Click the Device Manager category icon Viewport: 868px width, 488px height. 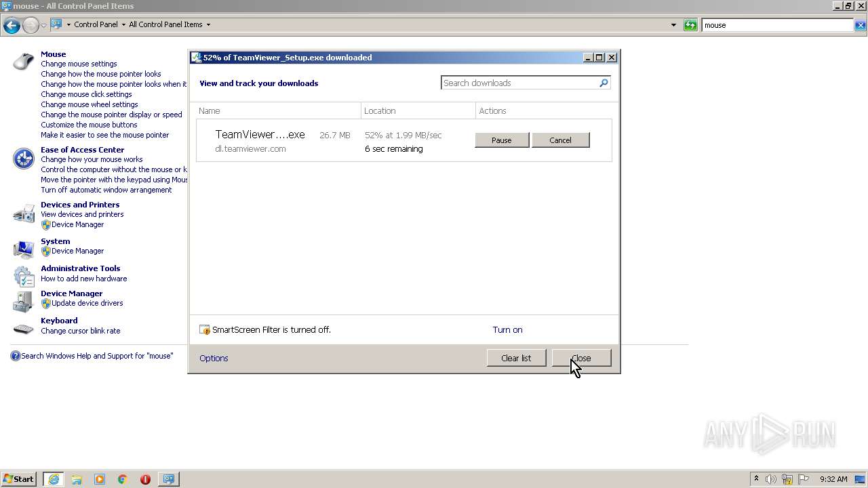[x=24, y=302]
